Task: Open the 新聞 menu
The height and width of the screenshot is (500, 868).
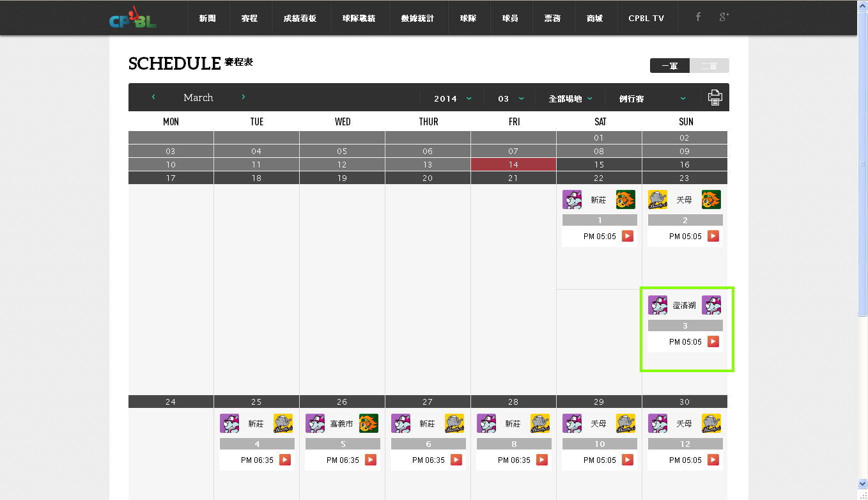Action: 208,18
